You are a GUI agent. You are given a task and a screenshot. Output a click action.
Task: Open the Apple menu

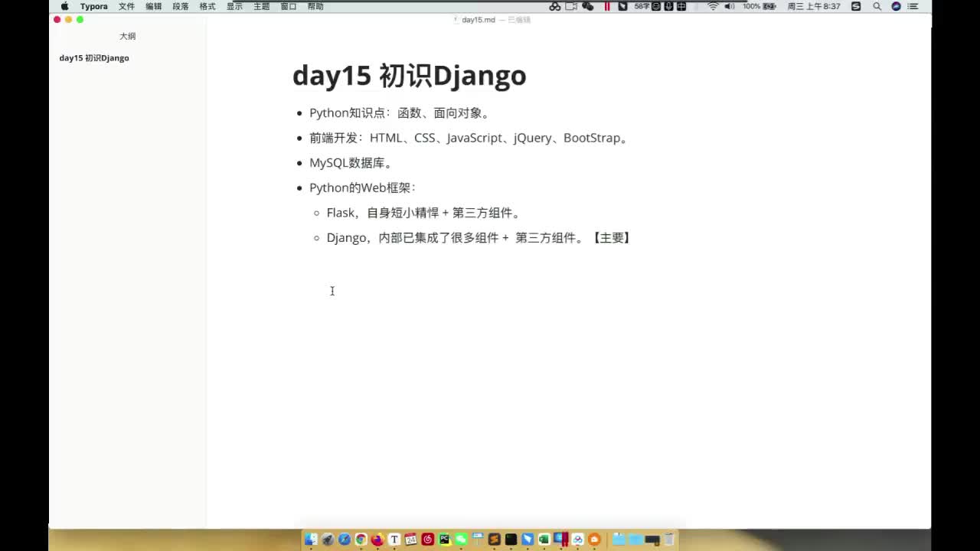pyautogui.click(x=64, y=6)
